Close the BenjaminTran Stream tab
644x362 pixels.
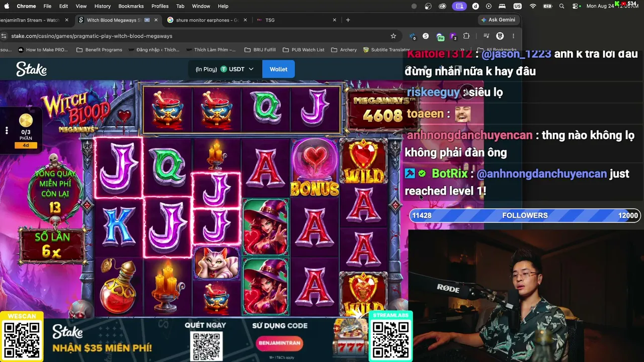(x=66, y=20)
